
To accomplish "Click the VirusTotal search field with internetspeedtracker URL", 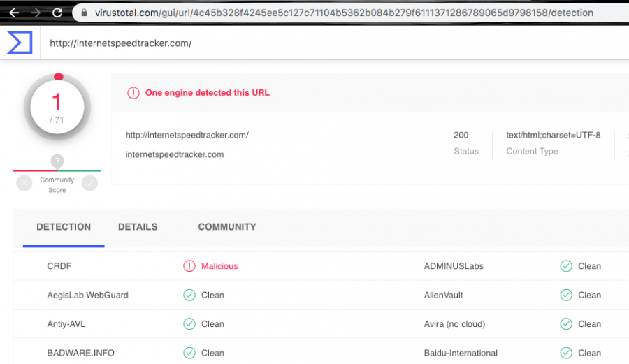I will (121, 43).
